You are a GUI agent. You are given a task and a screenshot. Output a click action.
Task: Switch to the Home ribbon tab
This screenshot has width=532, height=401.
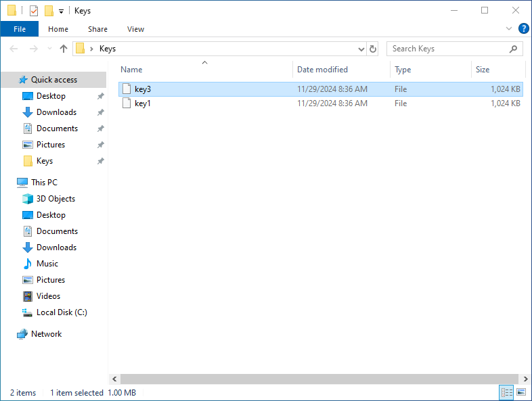(58, 29)
